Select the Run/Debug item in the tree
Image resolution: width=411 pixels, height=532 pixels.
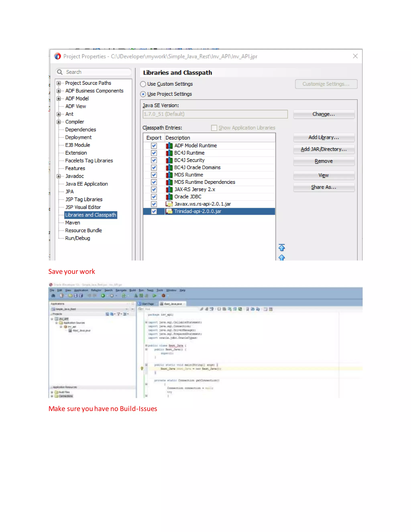point(77,238)
